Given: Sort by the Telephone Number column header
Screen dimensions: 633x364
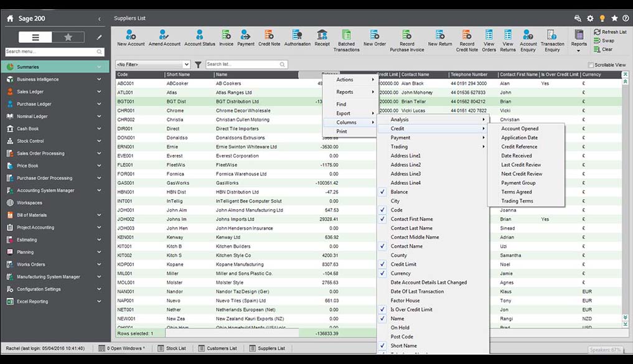Looking at the screenshot, I should pos(473,75).
